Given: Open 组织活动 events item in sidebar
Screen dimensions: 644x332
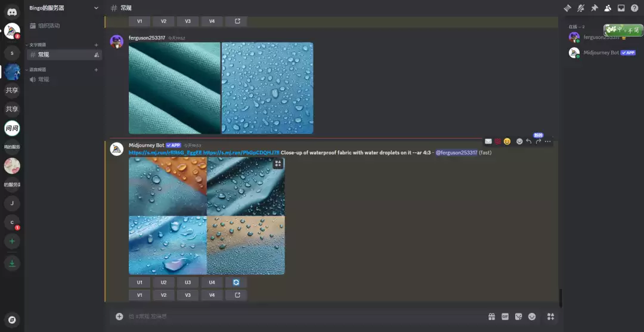Looking at the screenshot, I should pyautogui.click(x=48, y=26).
